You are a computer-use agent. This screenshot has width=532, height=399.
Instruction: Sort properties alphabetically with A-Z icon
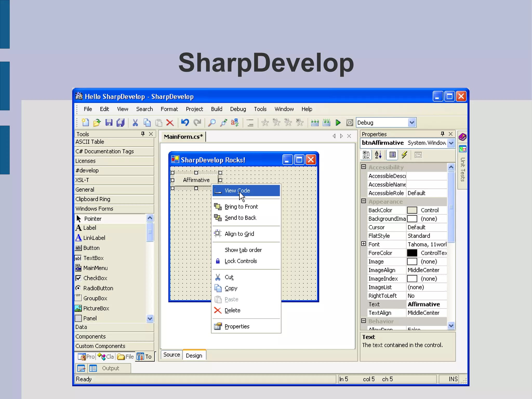pos(378,155)
